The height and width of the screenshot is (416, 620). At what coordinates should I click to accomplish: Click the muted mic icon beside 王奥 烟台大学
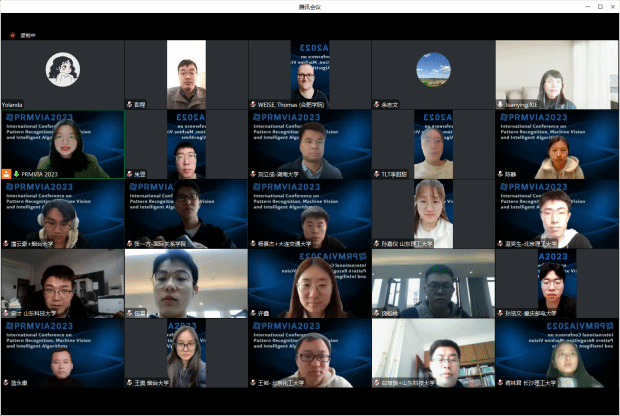click(x=129, y=382)
